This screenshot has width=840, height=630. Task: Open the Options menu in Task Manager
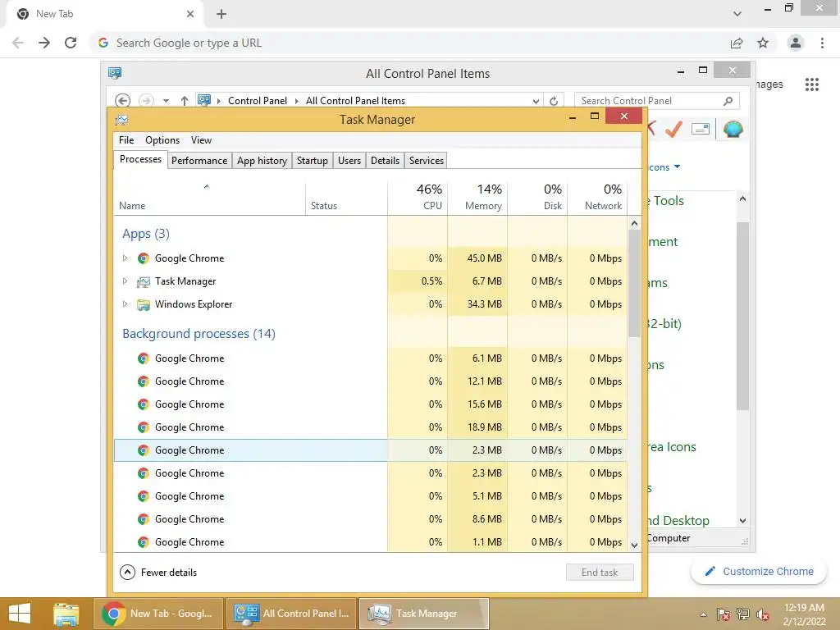[162, 140]
